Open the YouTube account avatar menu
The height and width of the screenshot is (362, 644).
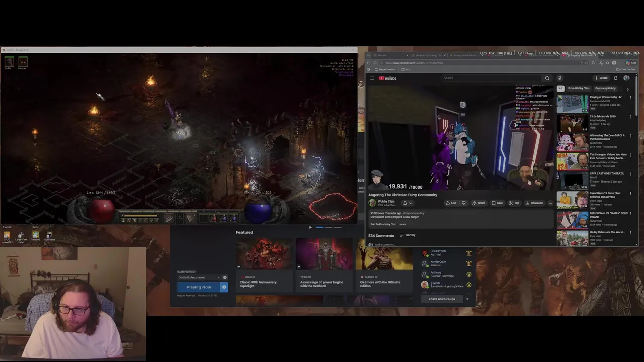point(626,78)
